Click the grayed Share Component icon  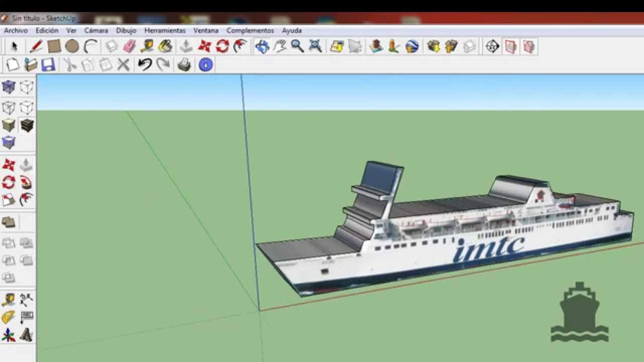(x=469, y=46)
